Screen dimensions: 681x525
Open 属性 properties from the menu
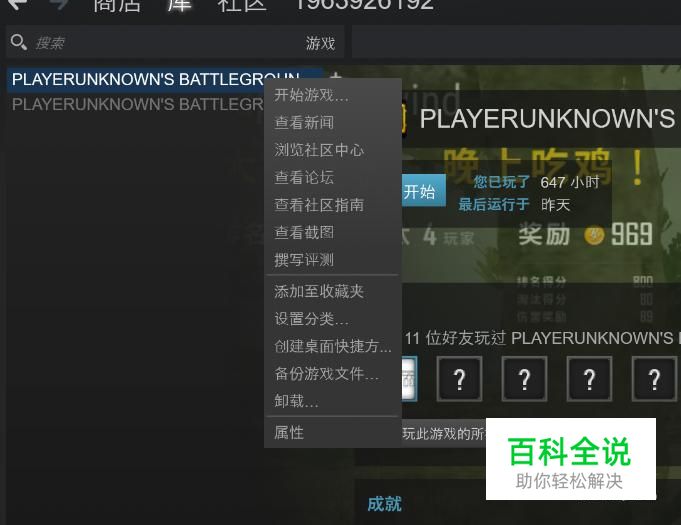point(332,433)
